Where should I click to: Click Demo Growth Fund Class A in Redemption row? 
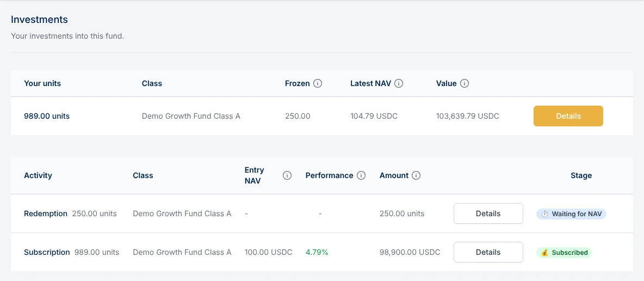(x=182, y=213)
